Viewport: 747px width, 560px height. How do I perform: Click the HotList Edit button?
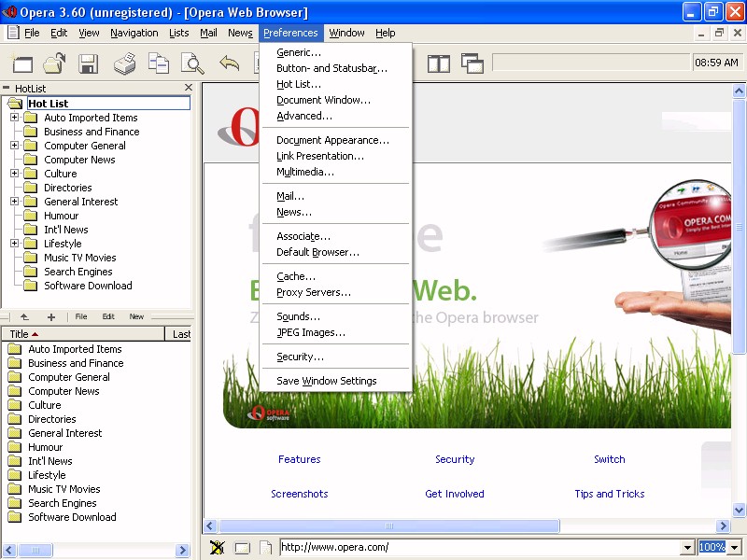[x=108, y=316]
